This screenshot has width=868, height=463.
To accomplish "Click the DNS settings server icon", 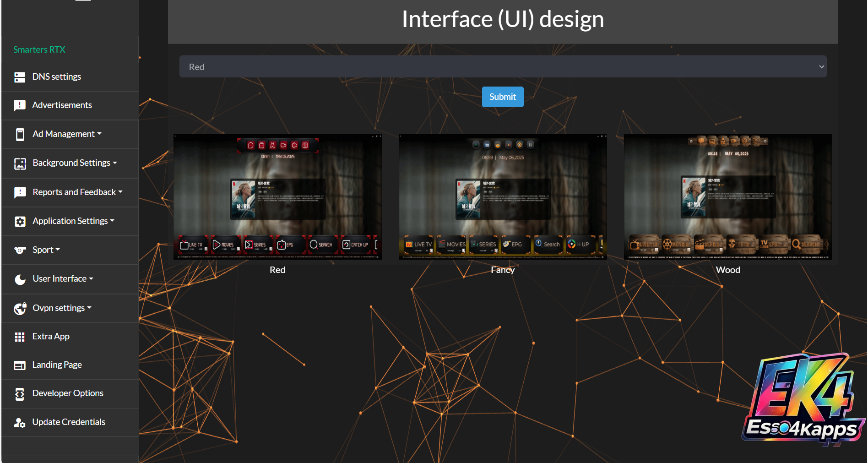I will point(20,77).
